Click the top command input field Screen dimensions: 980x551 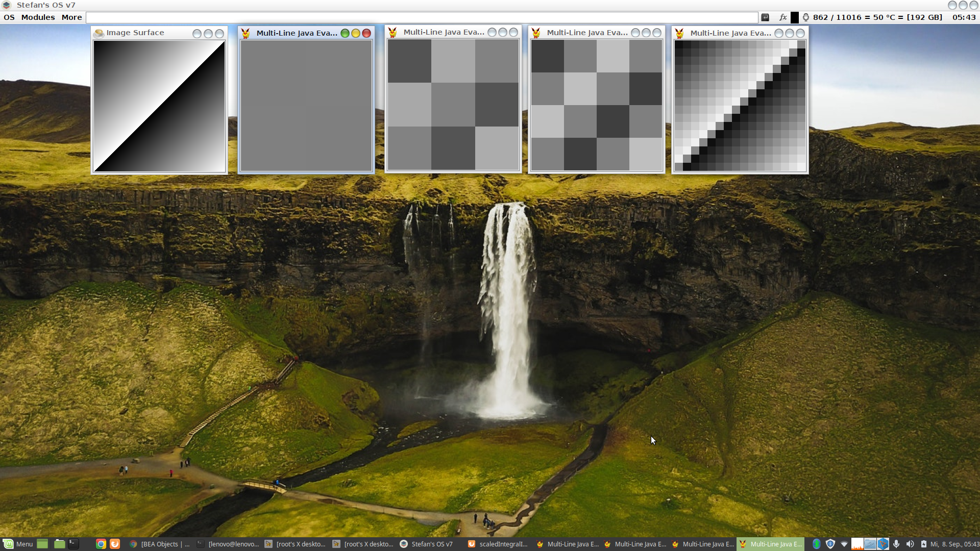(x=422, y=17)
